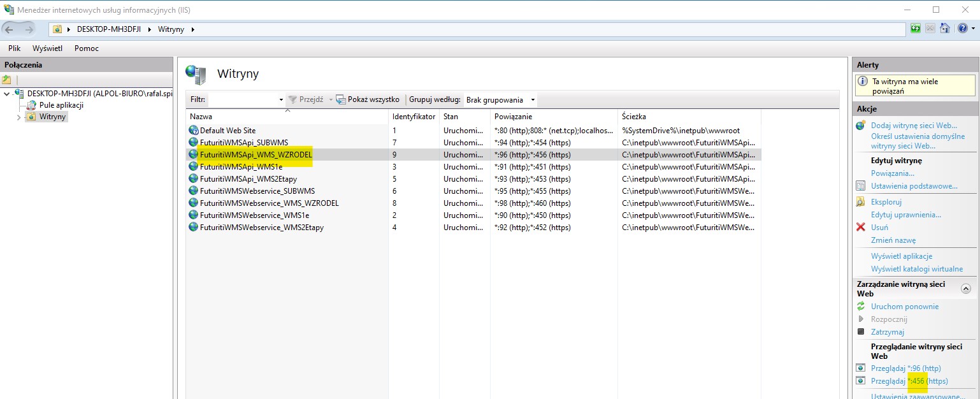
Task: Open the Pomoc menu
Action: pyautogui.click(x=86, y=48)
